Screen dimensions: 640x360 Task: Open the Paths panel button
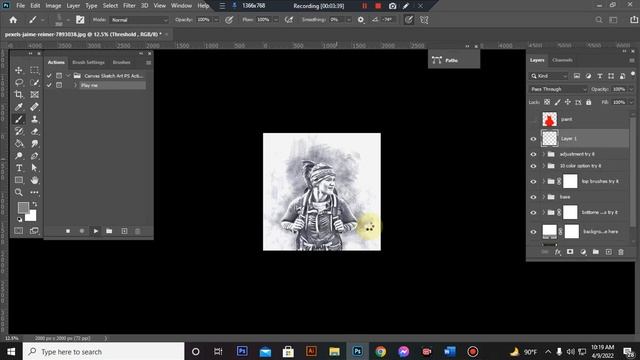coord(453,60)
